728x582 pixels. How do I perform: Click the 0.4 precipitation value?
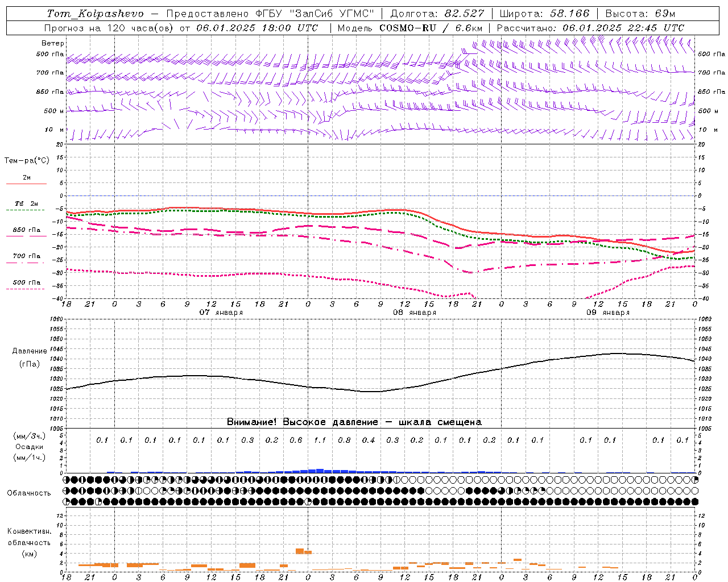pyautogui.click(x=369, y=440)
